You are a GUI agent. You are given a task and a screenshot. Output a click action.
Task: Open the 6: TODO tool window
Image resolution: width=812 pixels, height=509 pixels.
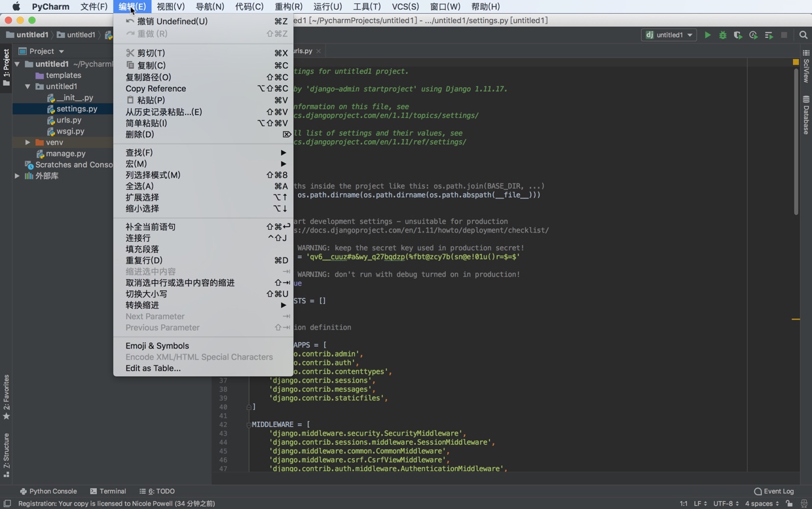(157, 491)
